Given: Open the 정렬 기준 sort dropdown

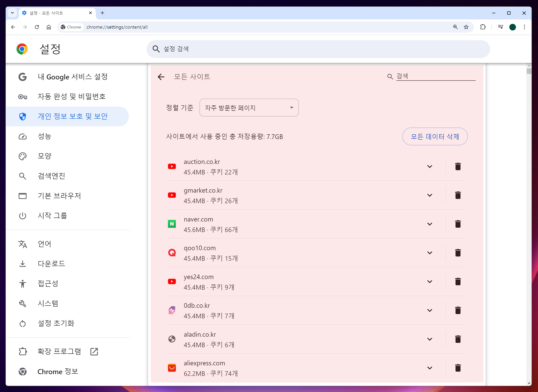Looking at the screenshot, I should (x=249, y=108).
